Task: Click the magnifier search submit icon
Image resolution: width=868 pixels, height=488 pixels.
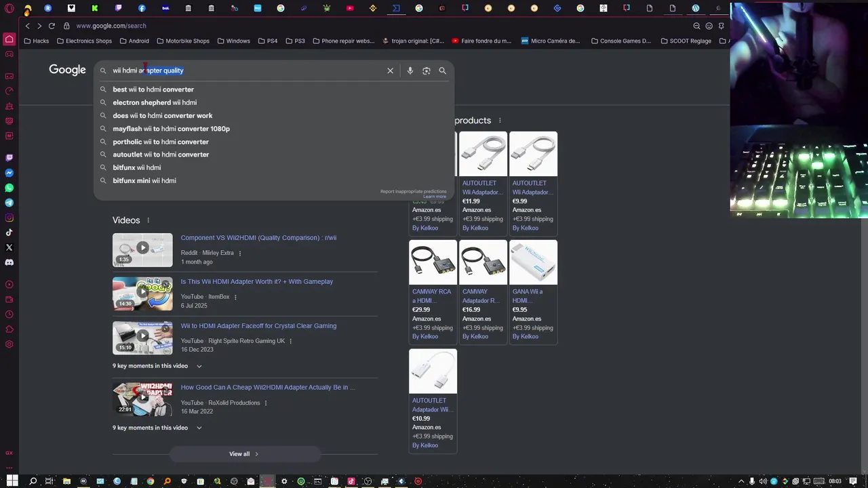Action: coord(442,70)
